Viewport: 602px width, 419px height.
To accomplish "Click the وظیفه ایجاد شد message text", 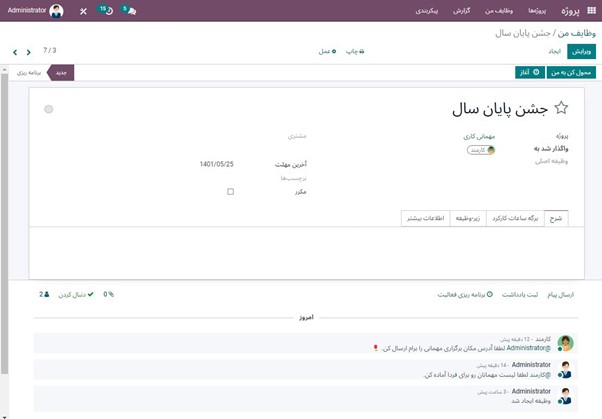I will tap(531, 401).
